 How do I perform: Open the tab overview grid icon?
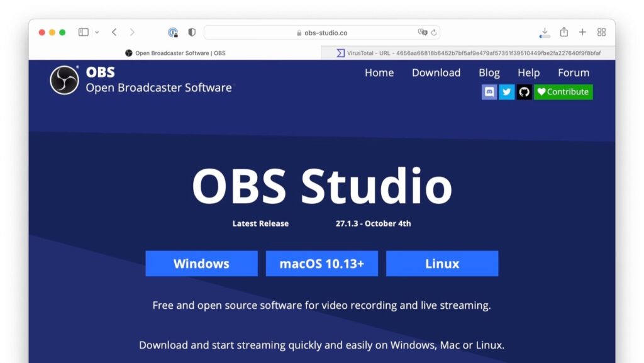coord(601,31)
